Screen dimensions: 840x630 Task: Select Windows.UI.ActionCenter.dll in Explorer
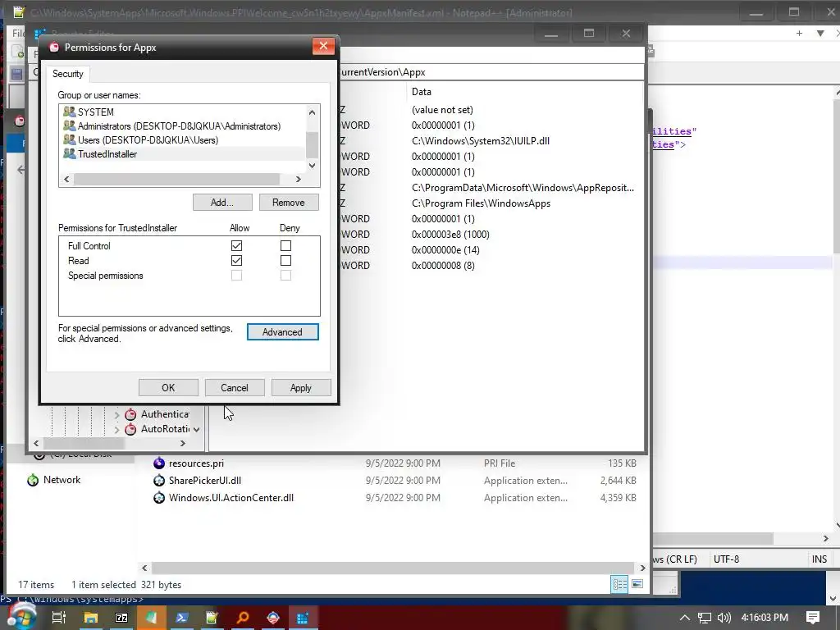click(x=231, y=498)
